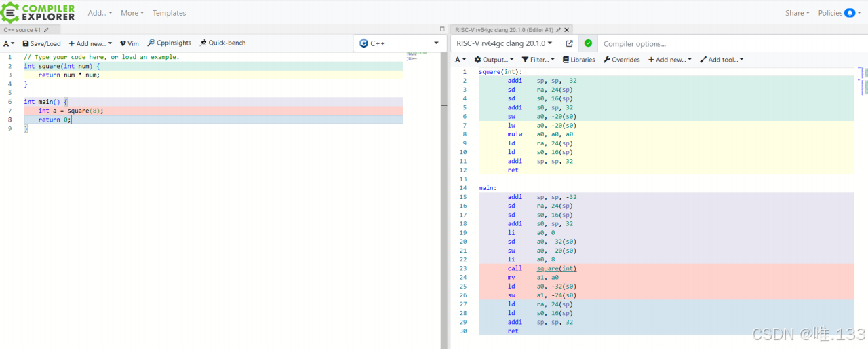Click the 'square(int):' label in assembly
This screenshot has width=868, height=349.
(x=500, y=72)
